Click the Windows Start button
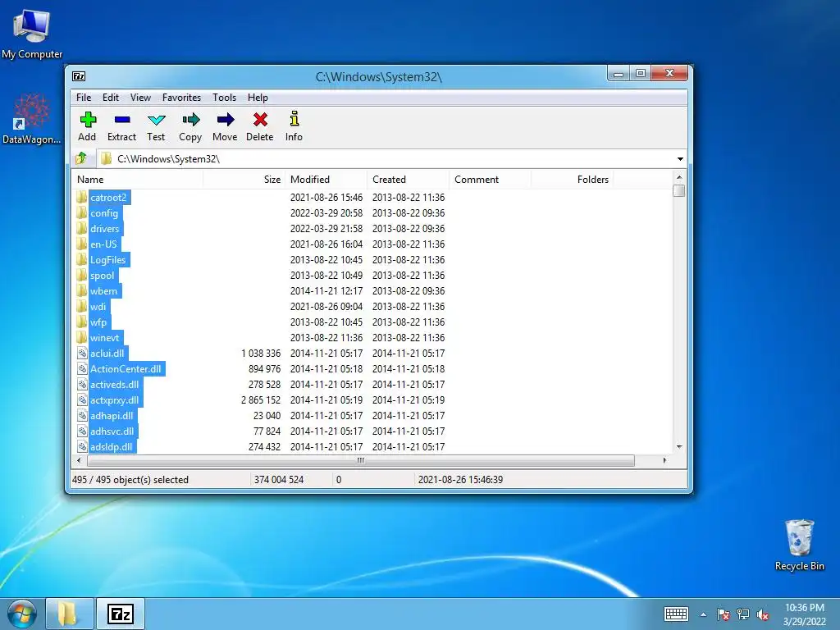This screenshot has width=840, height=630. [21, 614]
